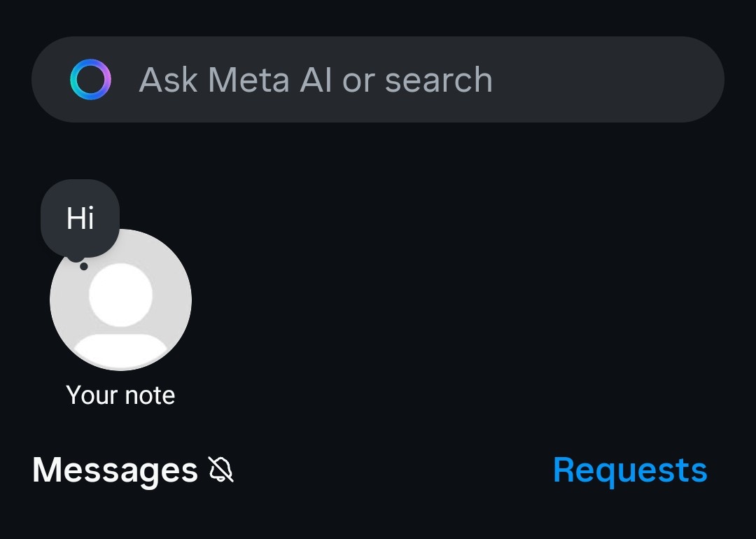Tap the word 'Messages' in bold

pyautogui.click(x=115, y=470)
